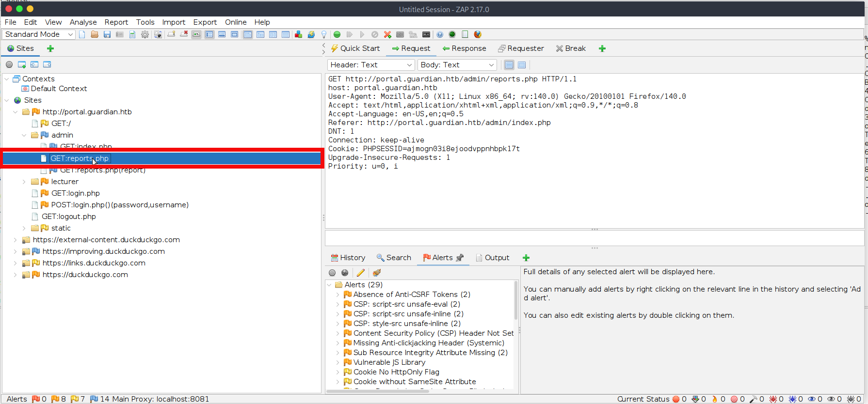Click the Alerts list vertical scrollbar
868x404 pixels.
(516, 300)
